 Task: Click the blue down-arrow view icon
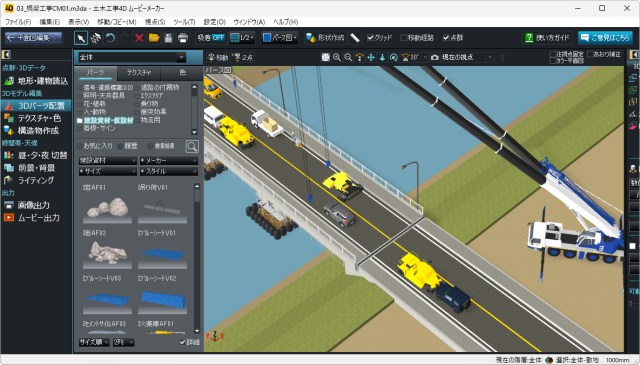click(x=382, y=58)
